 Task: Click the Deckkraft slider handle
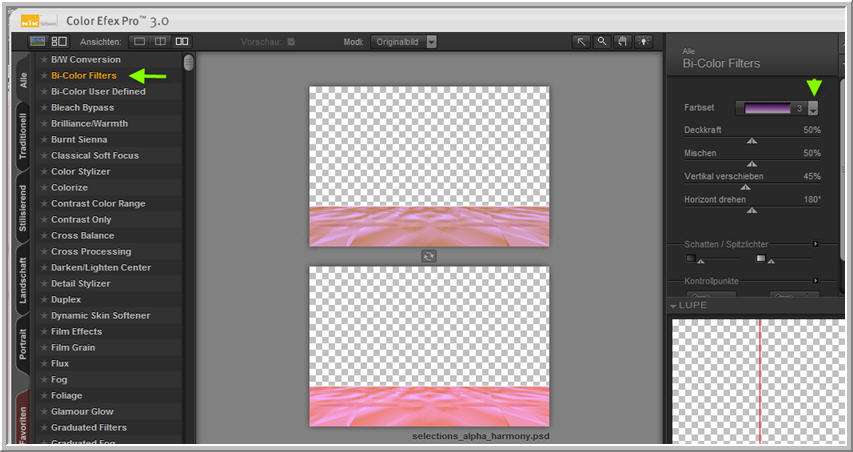(752, 140)
